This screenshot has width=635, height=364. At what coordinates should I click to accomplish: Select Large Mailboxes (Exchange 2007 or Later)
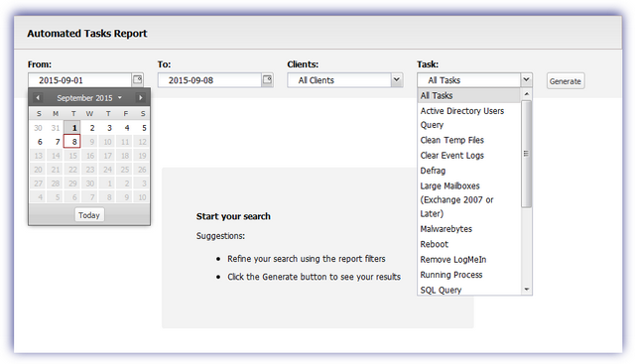click(x=468, y=199)
